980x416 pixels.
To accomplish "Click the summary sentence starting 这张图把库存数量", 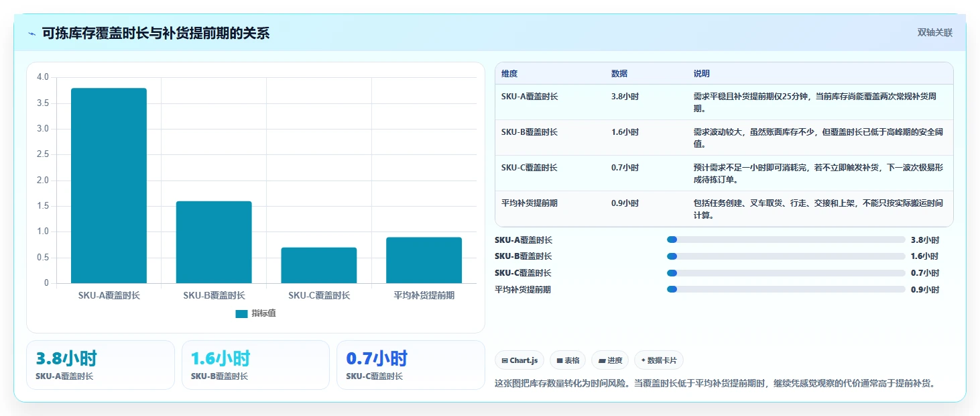I will [715, 384].
